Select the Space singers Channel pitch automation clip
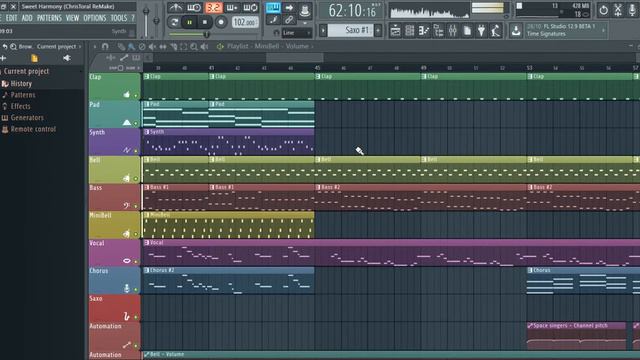This screenshot has height=360, width=640. (x=576, y=337)
